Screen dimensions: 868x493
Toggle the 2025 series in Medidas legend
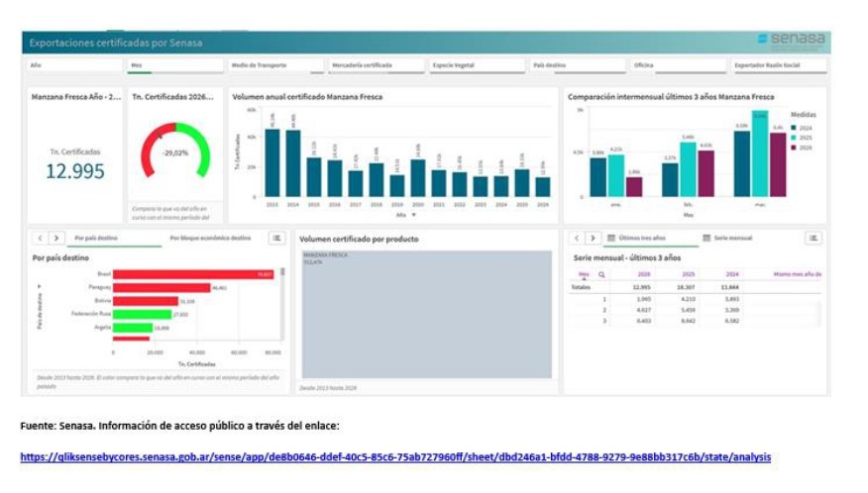coord(802,138)
